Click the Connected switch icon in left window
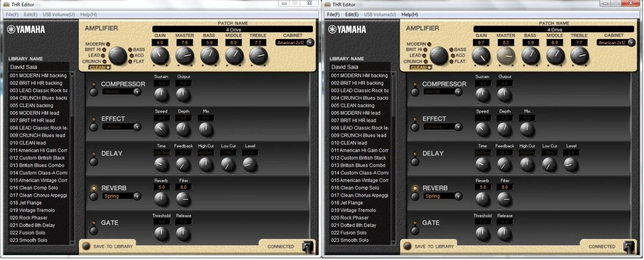The image size is (644, 260). click(x=307, y=246)
